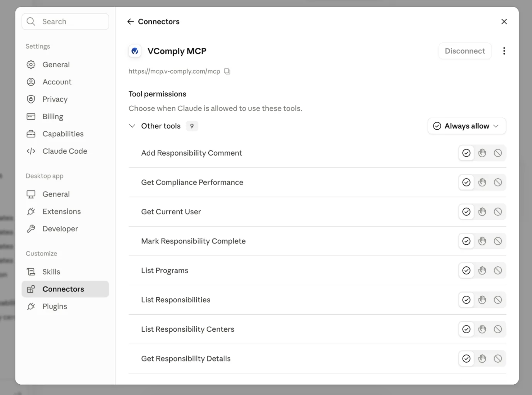This screenshot has height=395, width=532.
Task: Always allow Mark Responsibility Complete
Action: (x=466, y=241)
